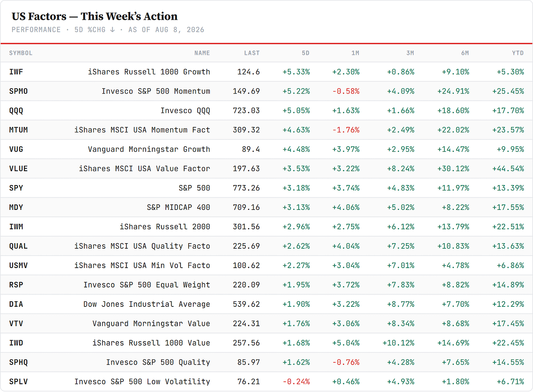Select the QUAL symbol cell
The image size is (533, 392).
[18, 246]
